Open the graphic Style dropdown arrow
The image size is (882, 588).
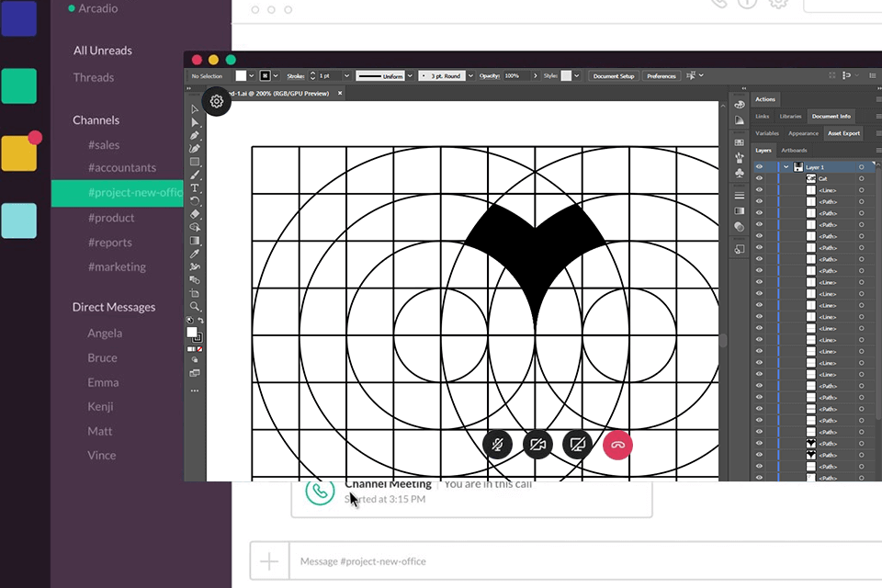pyautogui.click(x=577, y=76)
